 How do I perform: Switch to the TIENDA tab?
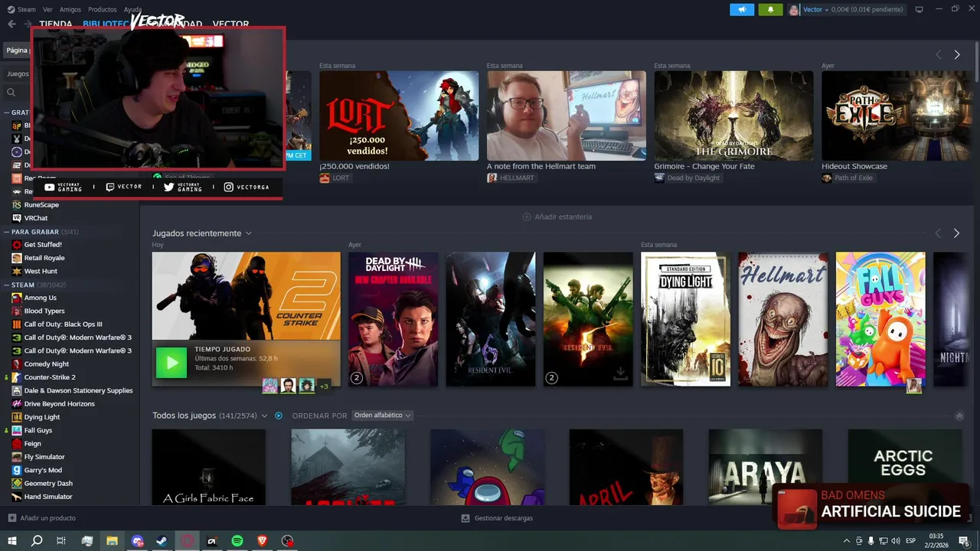[x=56, y=24]
